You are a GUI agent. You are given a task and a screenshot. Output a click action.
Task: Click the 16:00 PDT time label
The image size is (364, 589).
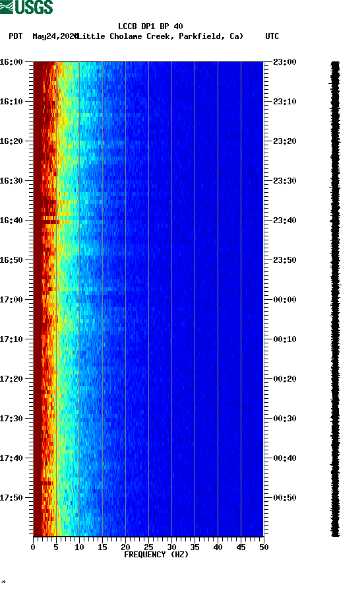coord(11,62)
